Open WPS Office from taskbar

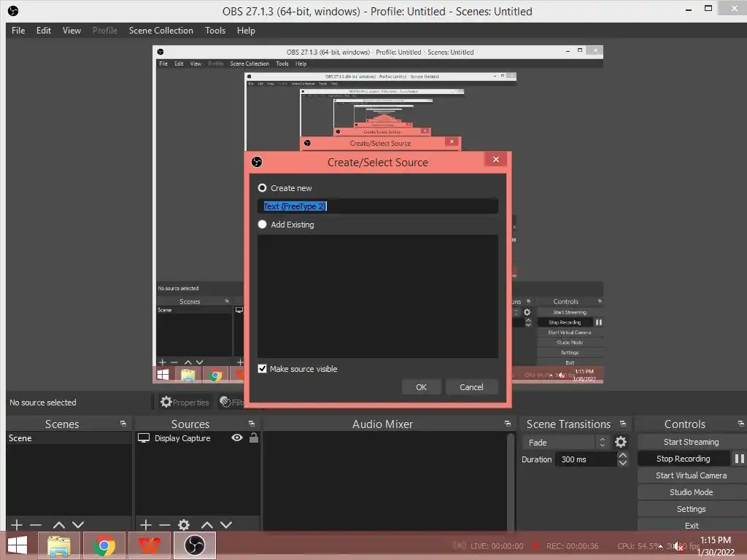149,545
